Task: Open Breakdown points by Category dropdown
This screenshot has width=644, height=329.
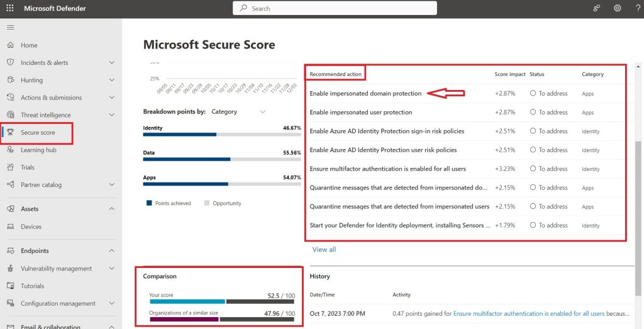Action: 238,112
